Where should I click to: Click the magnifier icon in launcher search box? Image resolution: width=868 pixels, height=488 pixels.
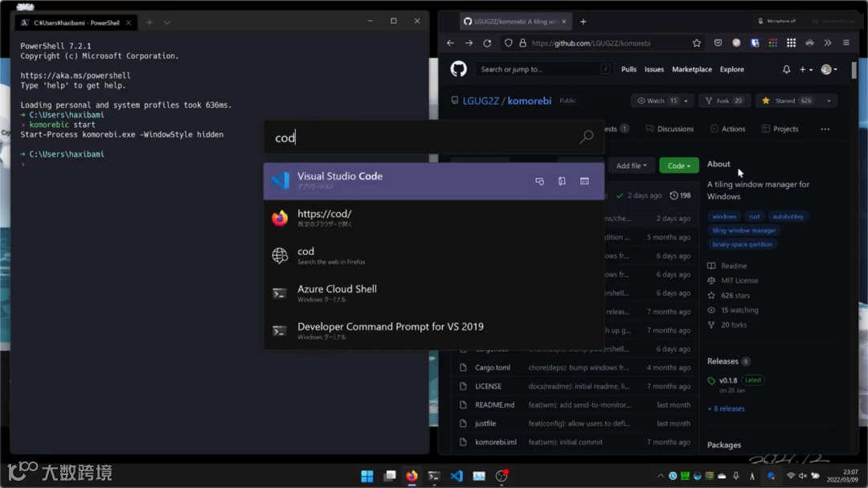(586, 137)
